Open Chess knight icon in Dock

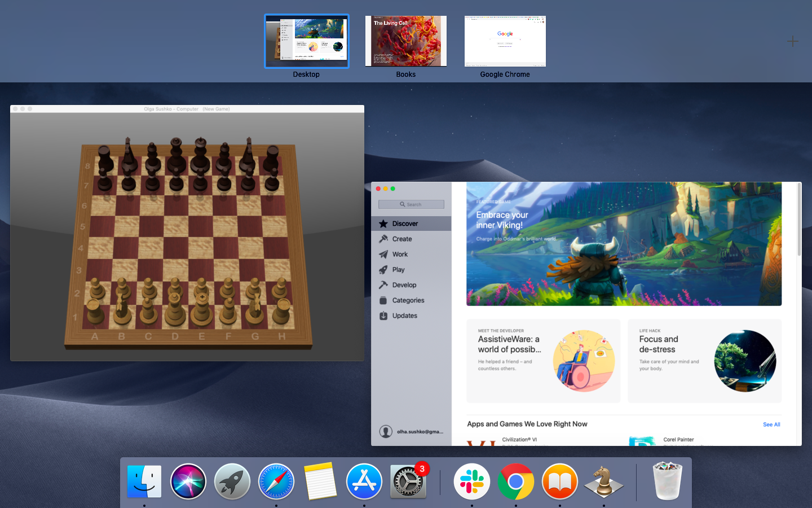tap(604, 481)
